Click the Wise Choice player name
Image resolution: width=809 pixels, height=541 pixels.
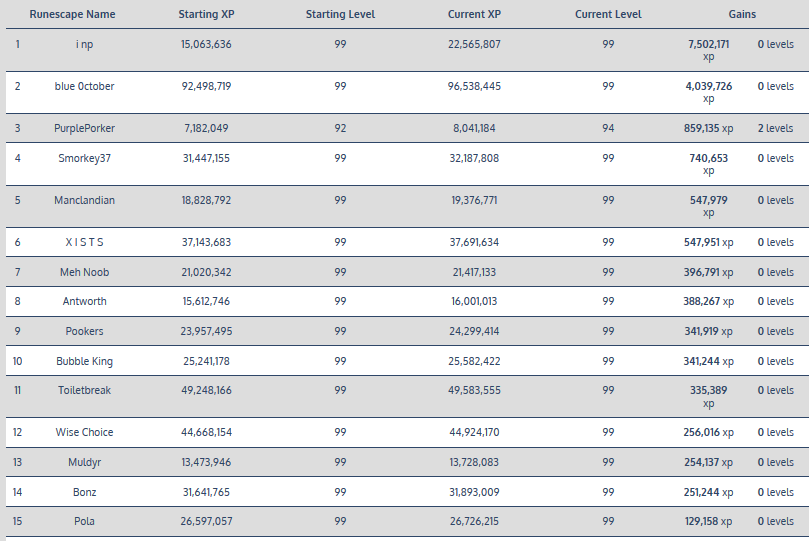pyautogui.click(x=84, y=432)
